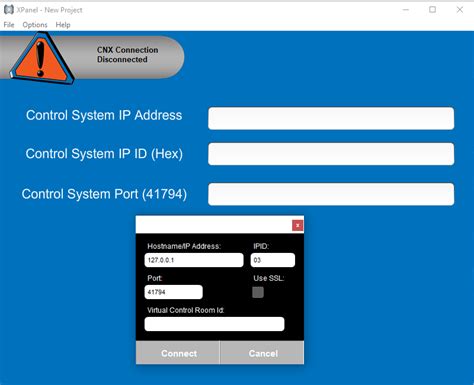This screenshot has width=474, height=385.
Task: Click the Connect button
Action: tap(178, 353)
